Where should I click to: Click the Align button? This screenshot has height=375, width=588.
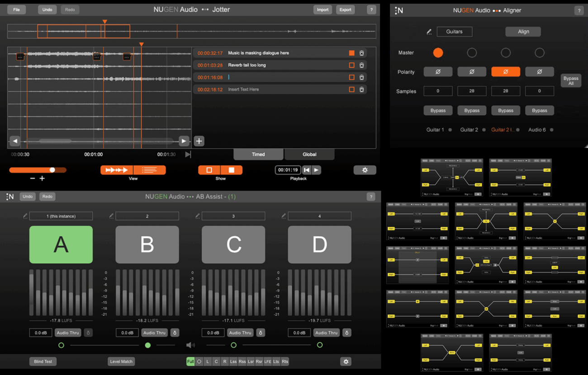tap(523, 32)
